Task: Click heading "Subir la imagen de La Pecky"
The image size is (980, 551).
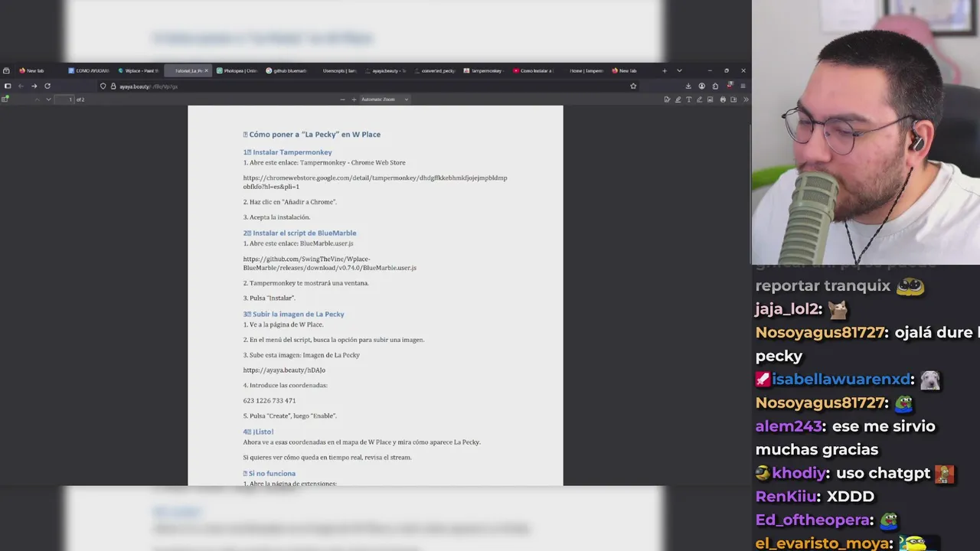Action: point(299,315)
